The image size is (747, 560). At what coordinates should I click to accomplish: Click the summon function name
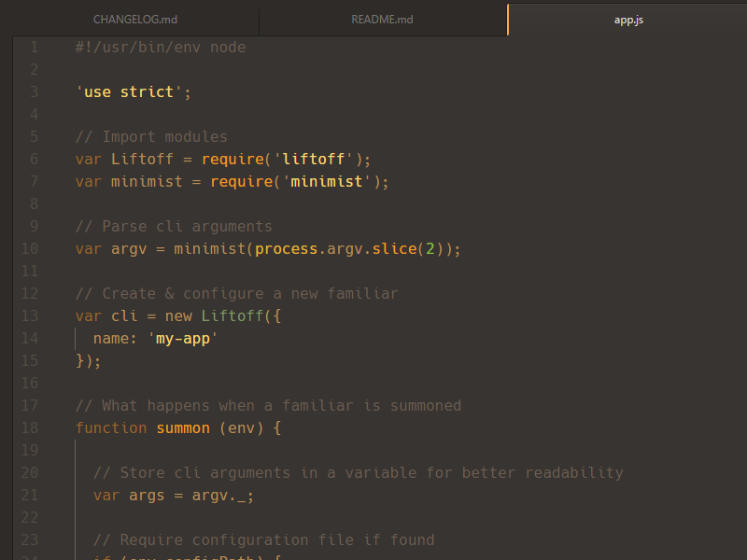pyautogui.click(x=183, y=427)
